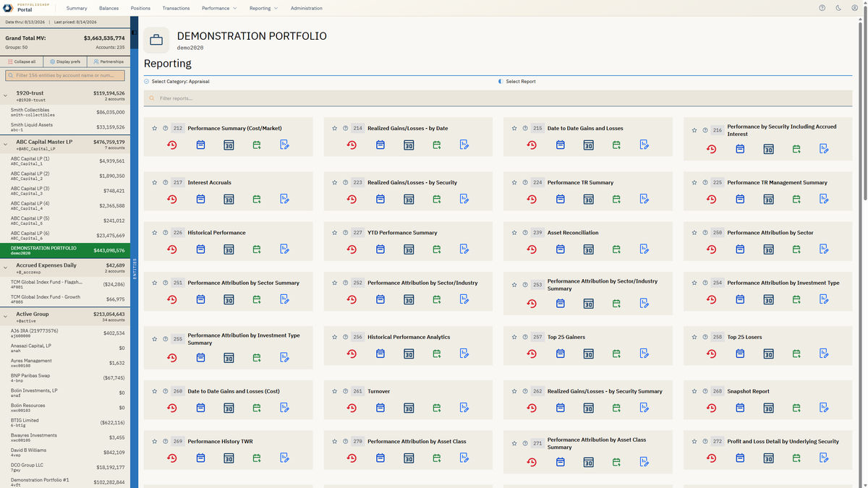Image resolution: width=868 pixels, height=488 pixels.
Task: Click blue calendar icon for Top 25 Gainers
Action: [561, 354]
